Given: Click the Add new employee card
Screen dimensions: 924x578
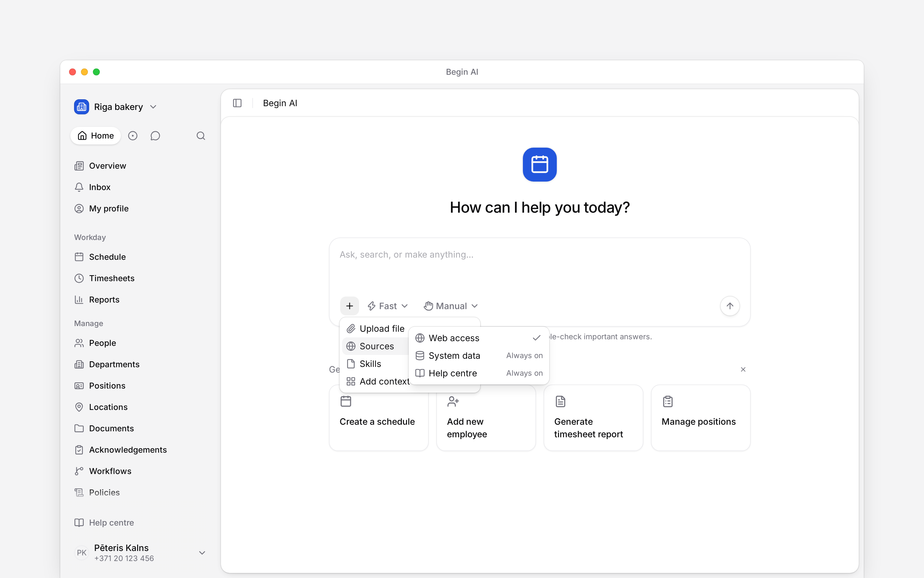Looking at the screenshot, I should coord(486,418).
